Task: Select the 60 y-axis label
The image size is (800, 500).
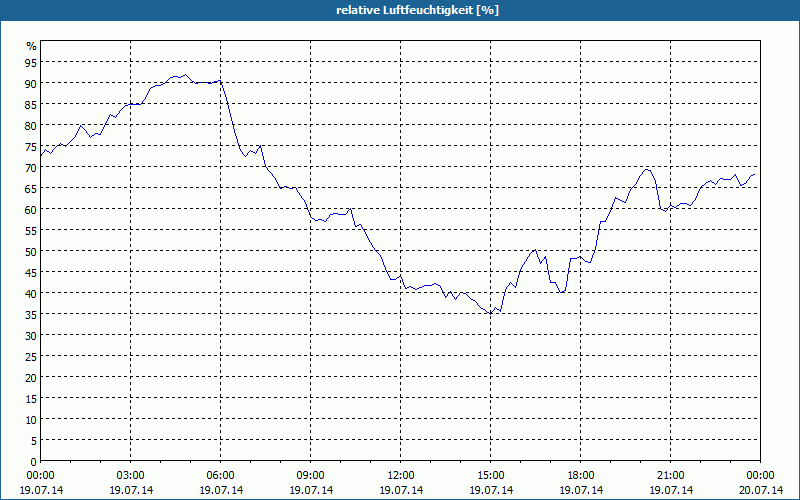Action: 31,209
